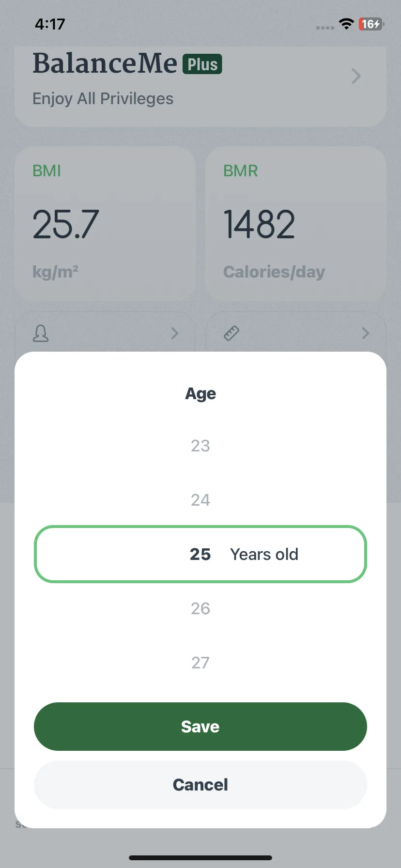The width and height of the screenshot is (401, 868).
Task: Tap the battery charging indicator
Action: click(371, 24)
